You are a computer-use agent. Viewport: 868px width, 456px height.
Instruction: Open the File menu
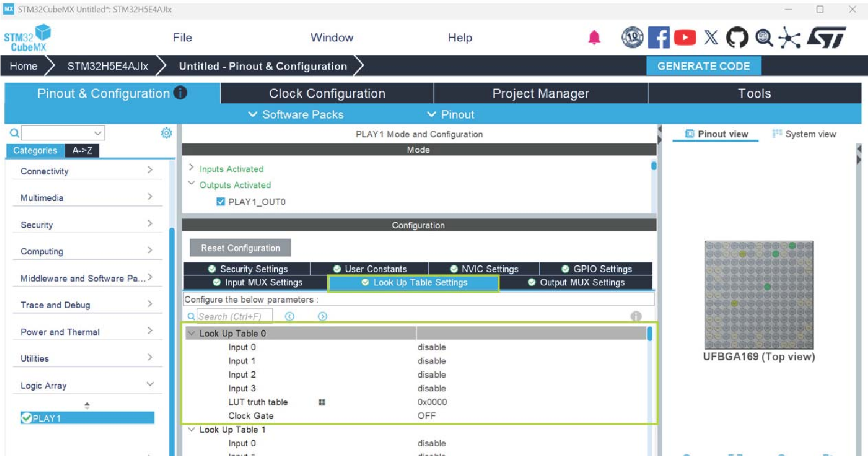pyautogui.click(x=183, y=38)
